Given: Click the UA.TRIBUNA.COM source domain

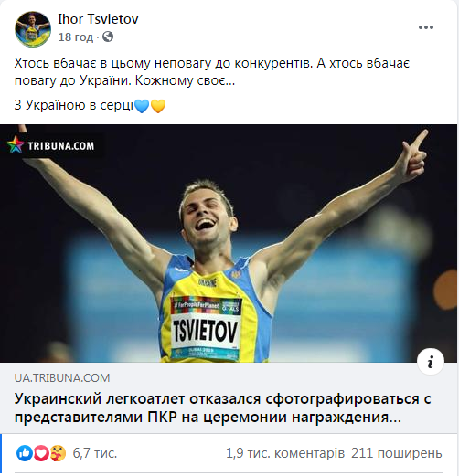Looking at the screenshot, I should click(x=62, y=378).
